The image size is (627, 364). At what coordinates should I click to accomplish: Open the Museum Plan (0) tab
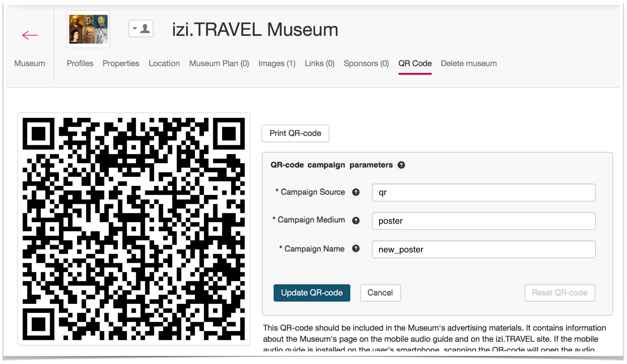coord(219,63)
